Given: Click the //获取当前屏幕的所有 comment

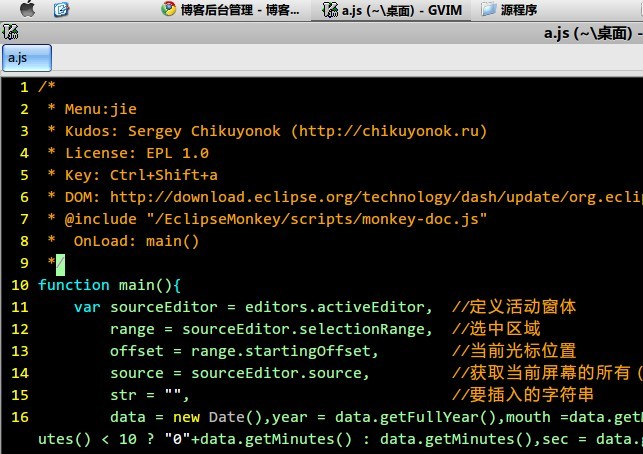Looking at the screenshot, I should (541, 373).
